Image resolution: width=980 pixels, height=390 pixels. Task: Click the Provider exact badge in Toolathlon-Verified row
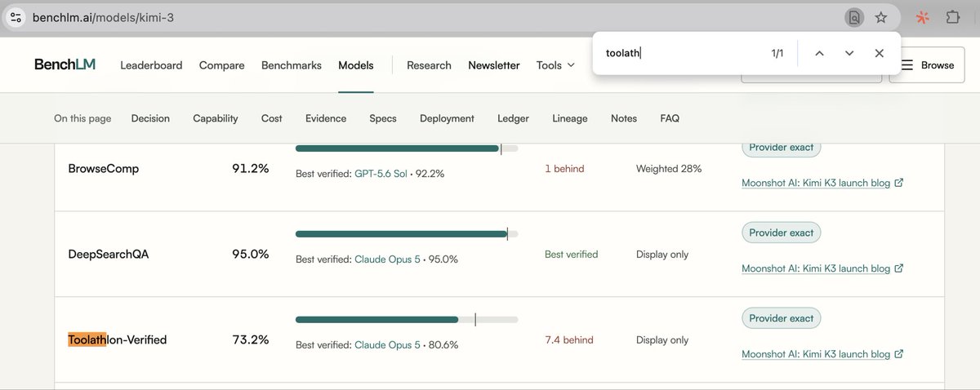(782, 318)
